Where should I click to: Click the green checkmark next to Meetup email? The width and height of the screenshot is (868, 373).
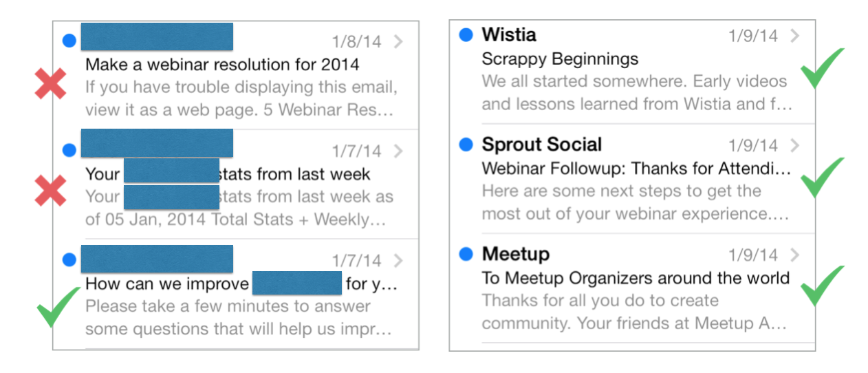pyautogui.click(x=823, y=285)
